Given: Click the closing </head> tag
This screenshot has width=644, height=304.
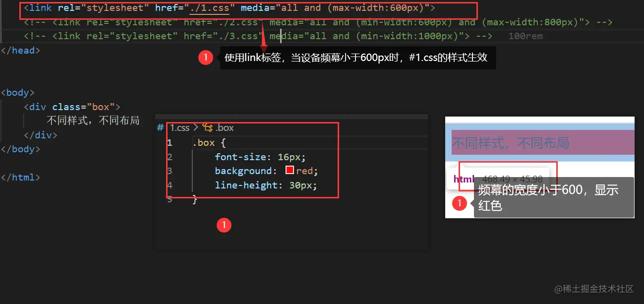Looking at the screenshot, I should click(20, 51).
